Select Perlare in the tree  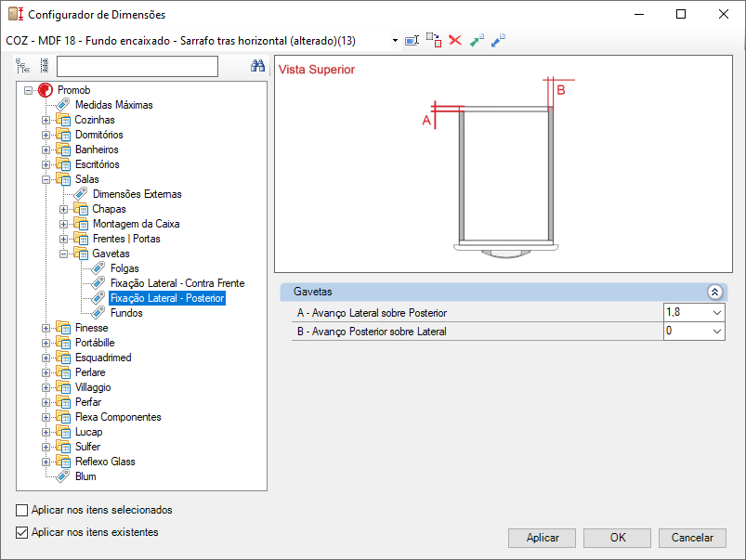point(90,372)
